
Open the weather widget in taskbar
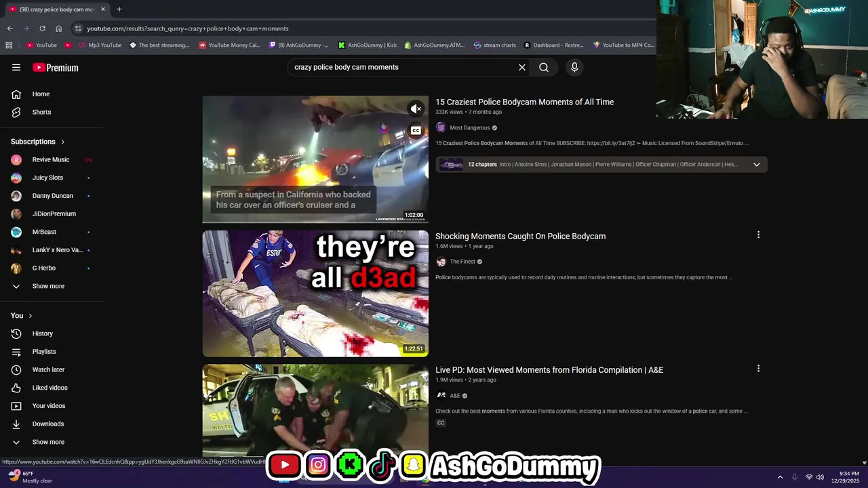[31, 477]
